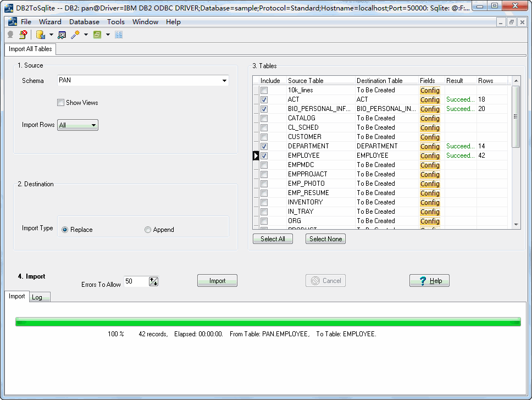Untick the Include checkbox for ACT

[x=264, y=100]
